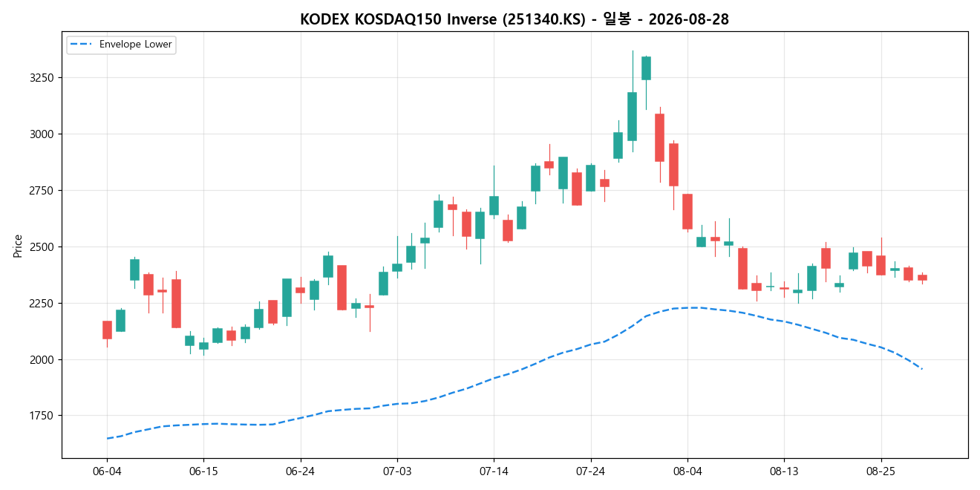The height and width of the screenshot is (490, 980).
Task: Click the 06-24 date label
Action: pos(300,471)
